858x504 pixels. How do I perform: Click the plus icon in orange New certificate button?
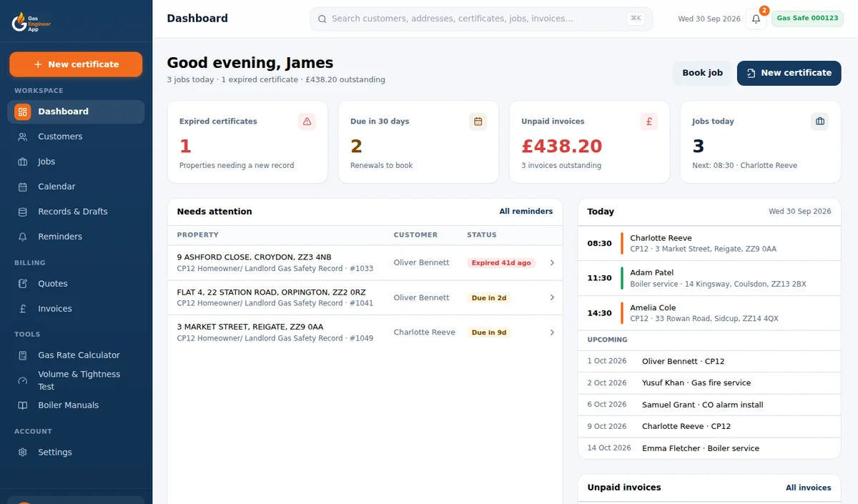[38, 64]
